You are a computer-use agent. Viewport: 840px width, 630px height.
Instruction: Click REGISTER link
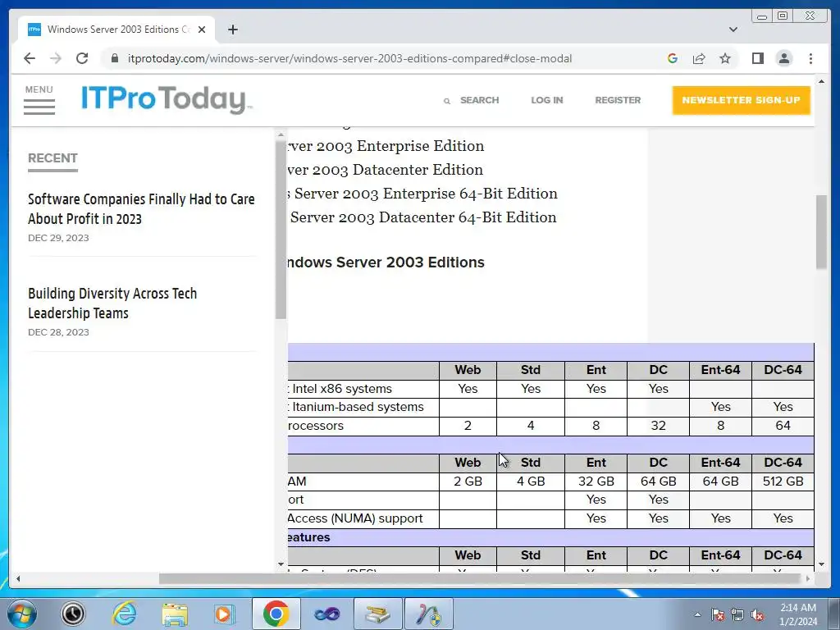coord(618,100)
